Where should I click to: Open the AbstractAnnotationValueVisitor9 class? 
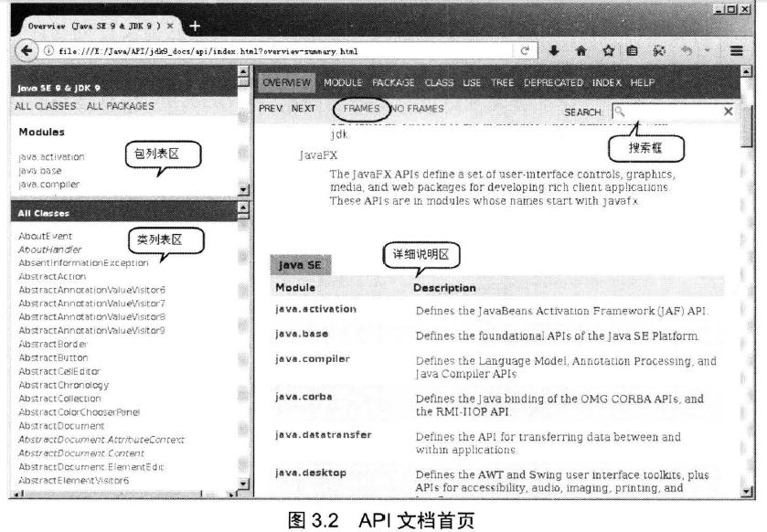(92, 331)
